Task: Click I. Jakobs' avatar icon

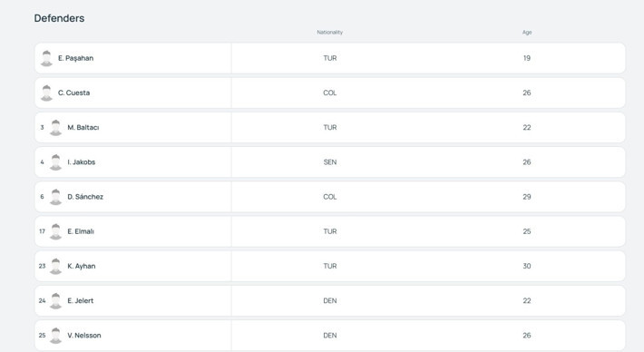Action: pos(55,162)
